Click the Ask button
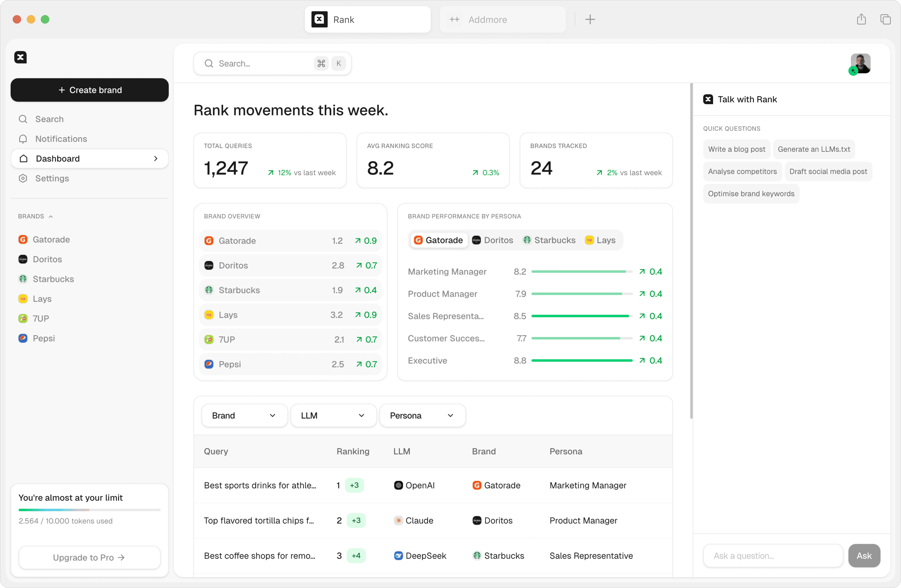Viewport: 901px width, 588px height. 864,555
